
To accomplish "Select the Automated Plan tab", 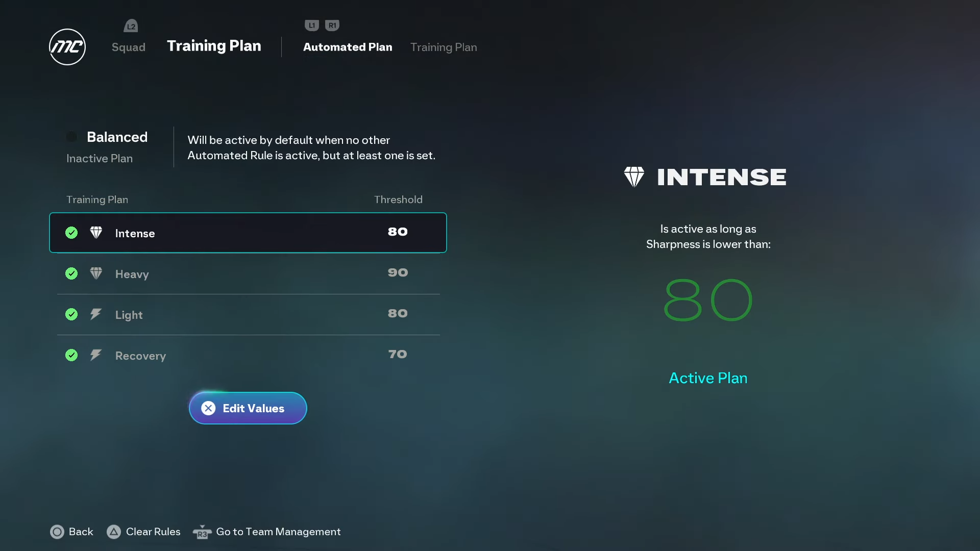I will (348, 47).
